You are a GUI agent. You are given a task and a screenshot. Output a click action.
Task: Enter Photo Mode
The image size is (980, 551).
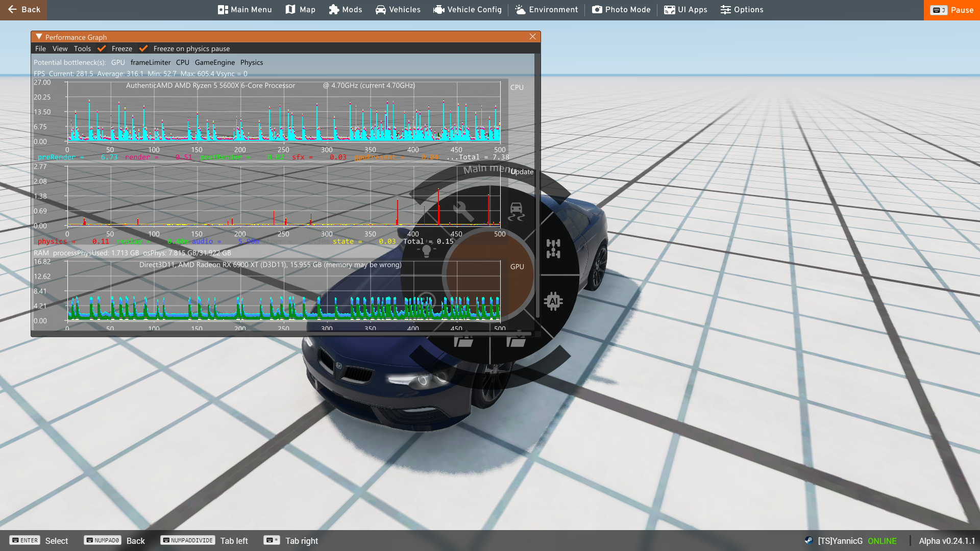pyautogui.click(x=622, y=10)
